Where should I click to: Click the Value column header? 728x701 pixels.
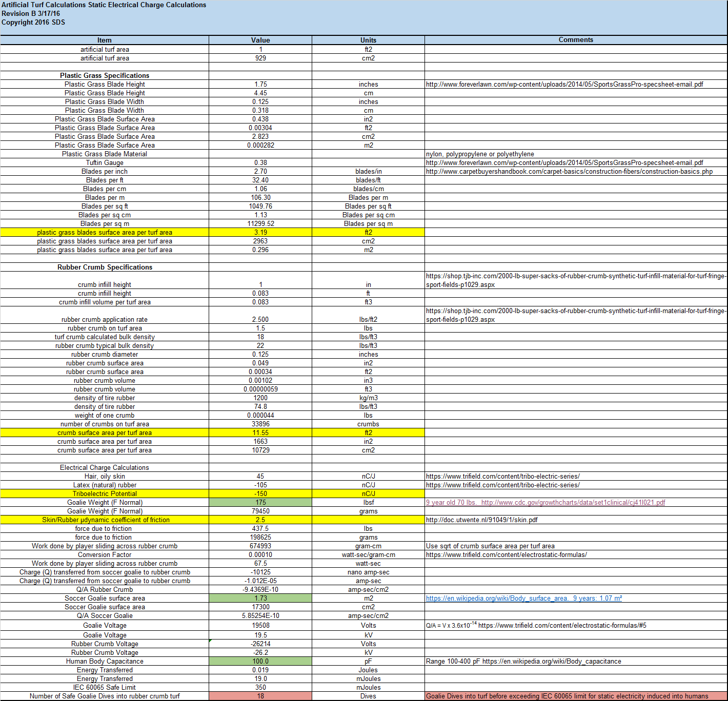click(x=260, y=40)
